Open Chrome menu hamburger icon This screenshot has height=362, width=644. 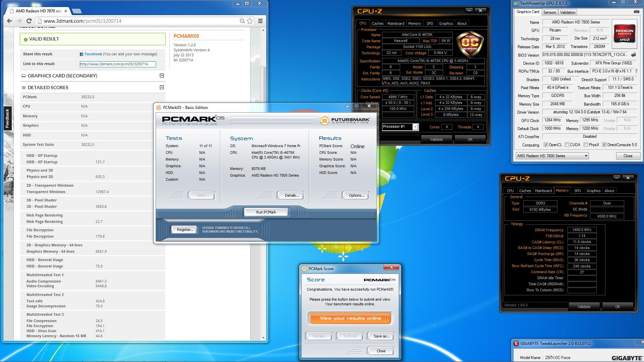(260, 21)
